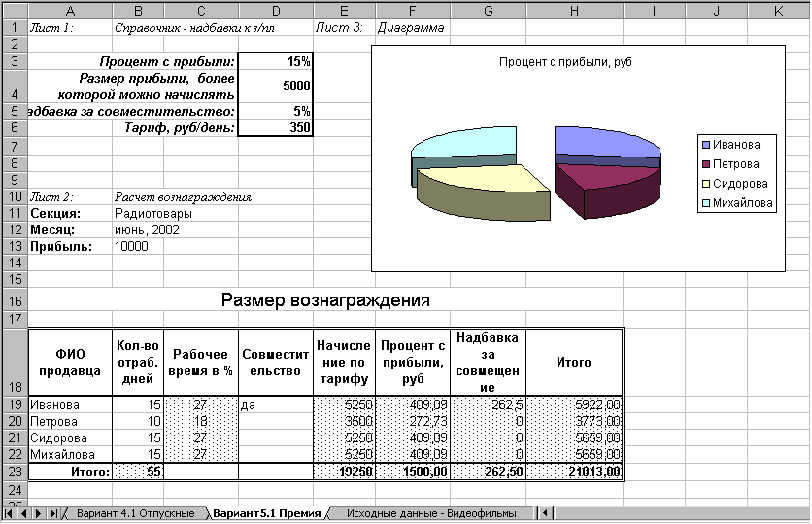Click 'Начисление по тарифу' header

coord(344,363)
